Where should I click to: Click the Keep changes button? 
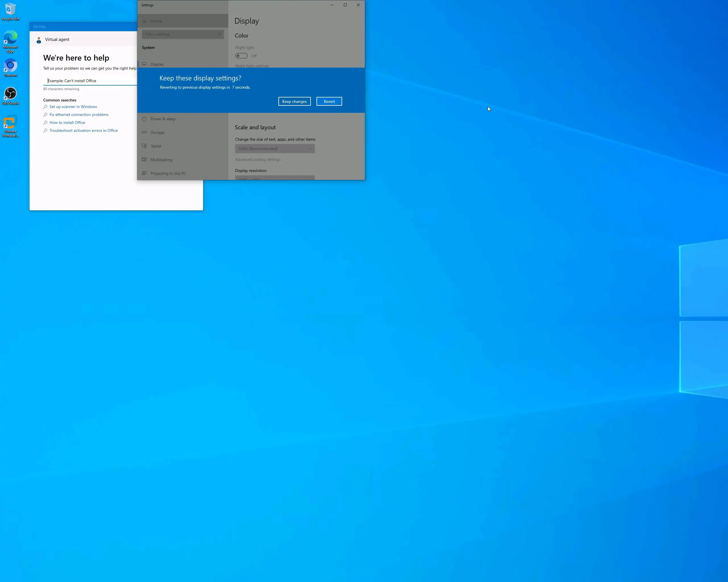[x=294, y=101]
